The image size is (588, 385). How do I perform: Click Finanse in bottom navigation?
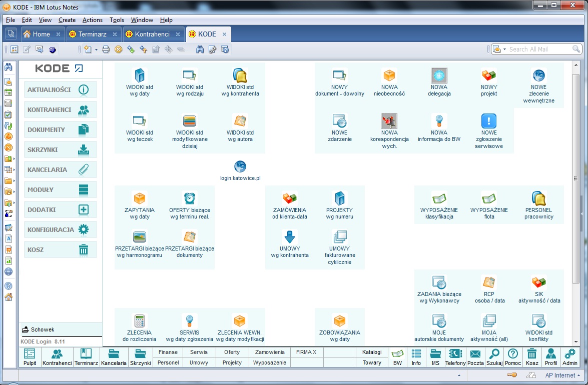(168, 352)
